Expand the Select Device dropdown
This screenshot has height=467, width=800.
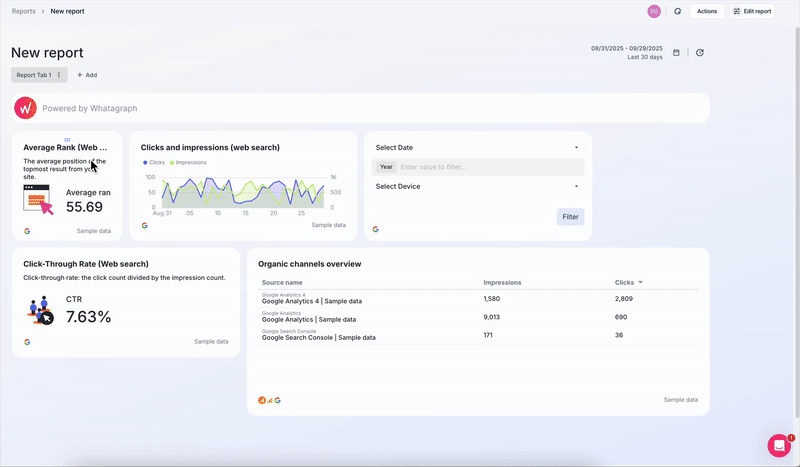477,186
